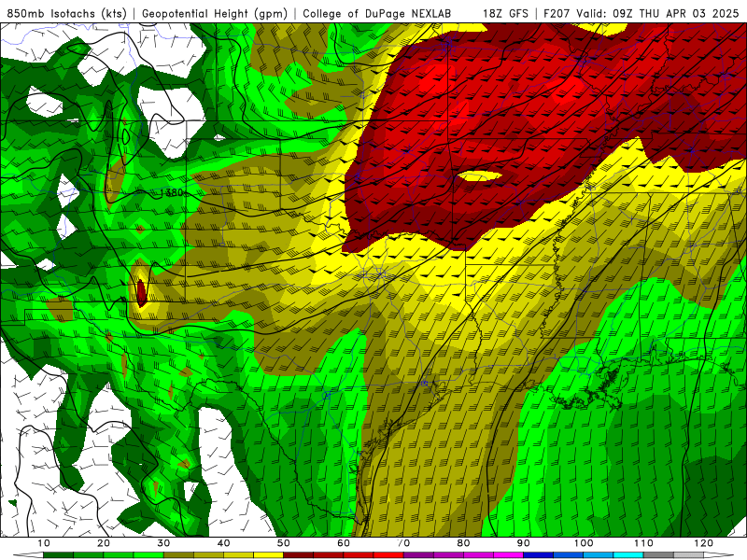The width and height of the screenshot is (747, 560).
Task: Click the "850mb Isotachs (kts)" title text
Action: click(x=66, y=14)
